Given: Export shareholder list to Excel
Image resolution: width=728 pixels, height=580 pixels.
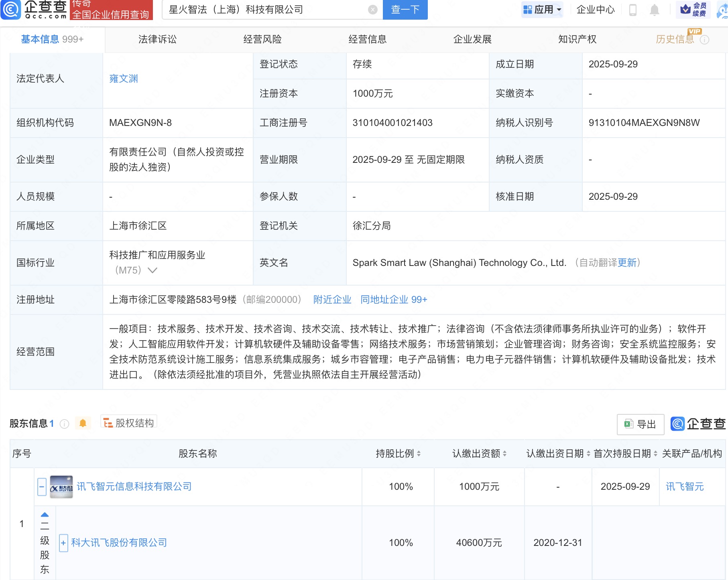Looking at the screenshot, I should (x=640, y=424).
